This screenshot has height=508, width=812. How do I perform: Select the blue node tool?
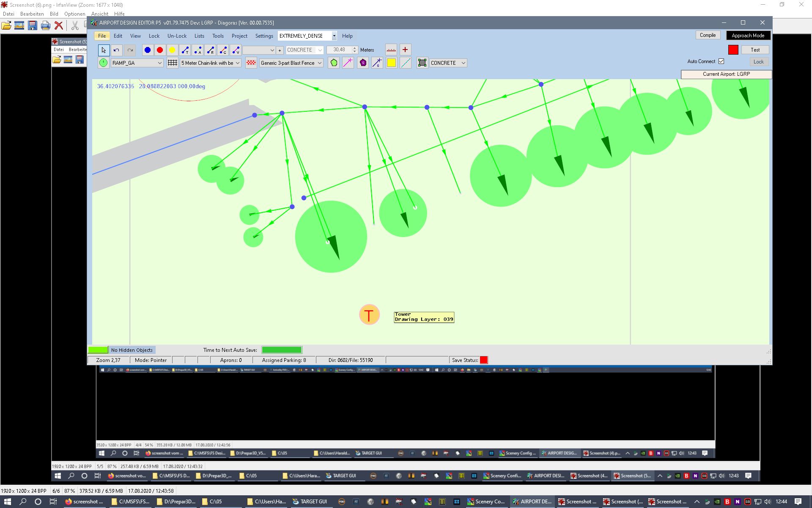tap(147, 50)
